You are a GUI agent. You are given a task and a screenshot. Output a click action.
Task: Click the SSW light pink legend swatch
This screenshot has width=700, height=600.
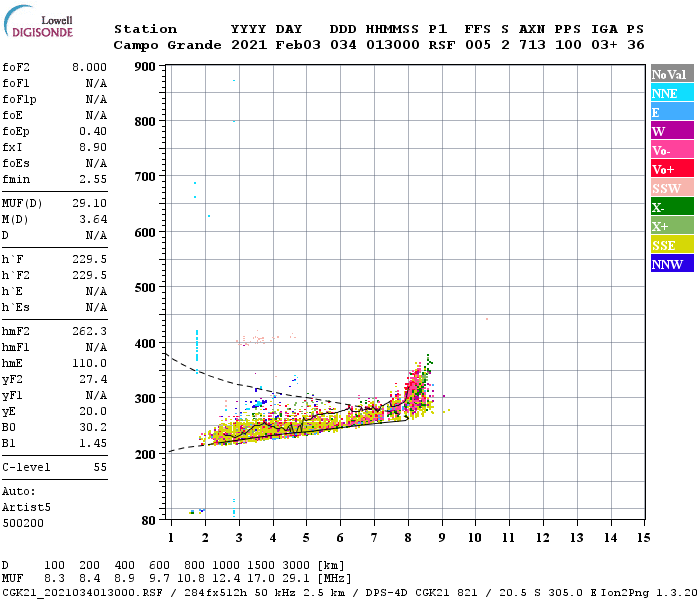tap(672, 188)
